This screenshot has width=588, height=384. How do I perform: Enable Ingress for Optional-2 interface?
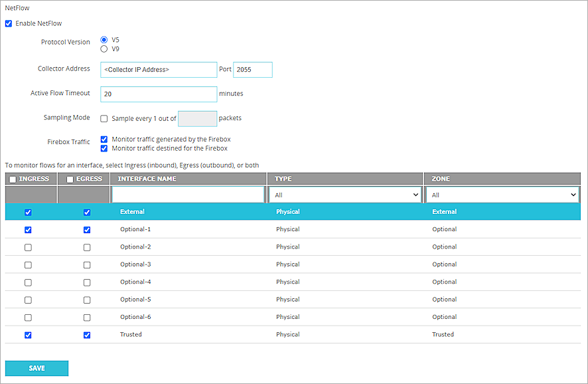click(28, 247)
